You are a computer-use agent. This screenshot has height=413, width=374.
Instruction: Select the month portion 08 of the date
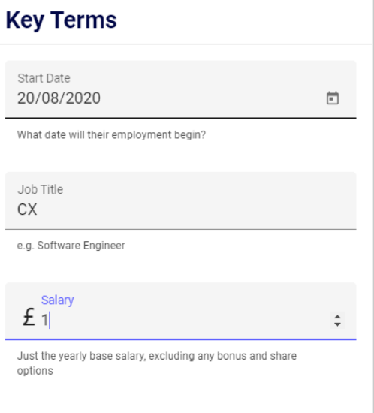tap(43, 98)
